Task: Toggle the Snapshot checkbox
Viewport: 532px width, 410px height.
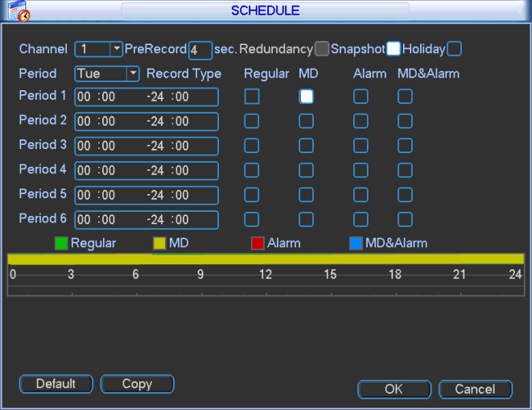Action: pyautogui.click(x=394, y=48)
